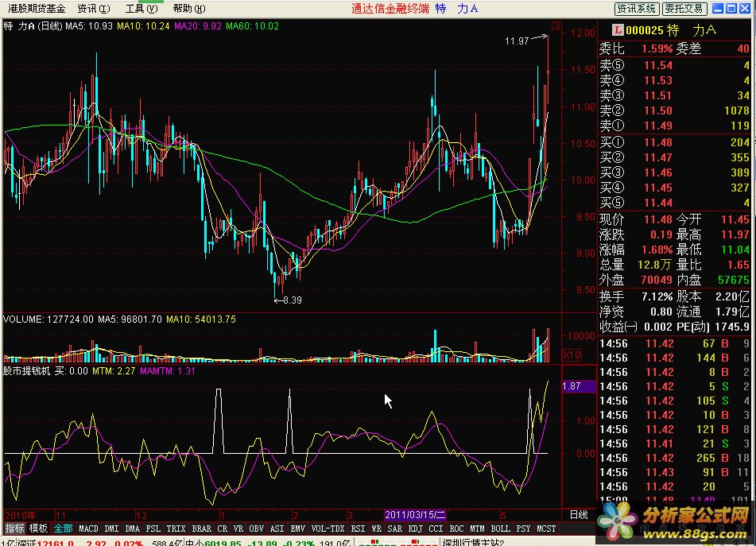Click the 深圳行情主站2 server status

472,543
